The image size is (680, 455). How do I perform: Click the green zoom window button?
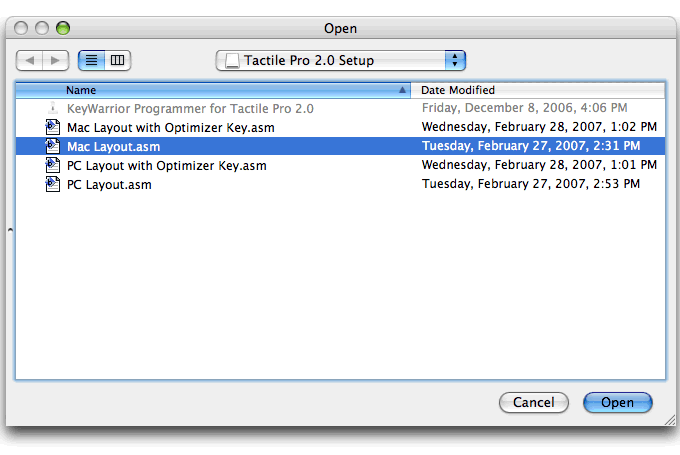pos(63,28)
